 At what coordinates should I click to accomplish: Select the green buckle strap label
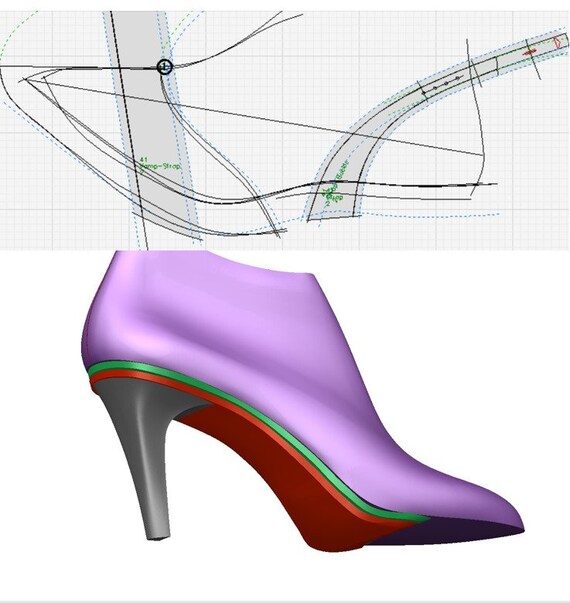click(x=335, y=183)
